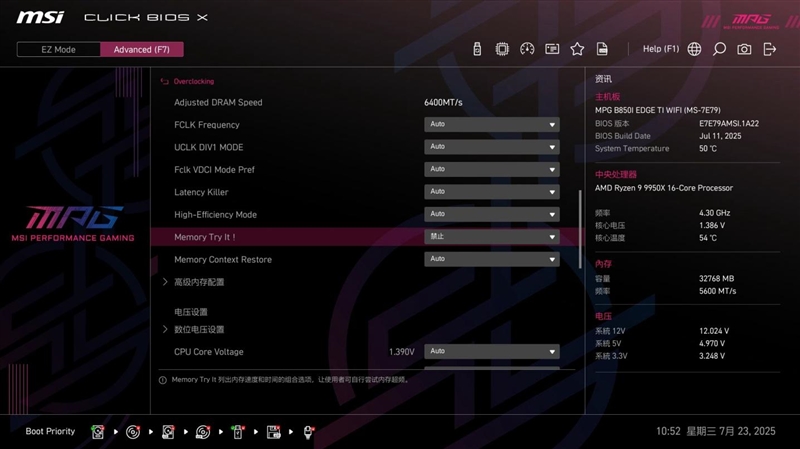800x449 pixels.
Task: Click the 5600 MT/s memory frequency value
Action: [717, 291]
